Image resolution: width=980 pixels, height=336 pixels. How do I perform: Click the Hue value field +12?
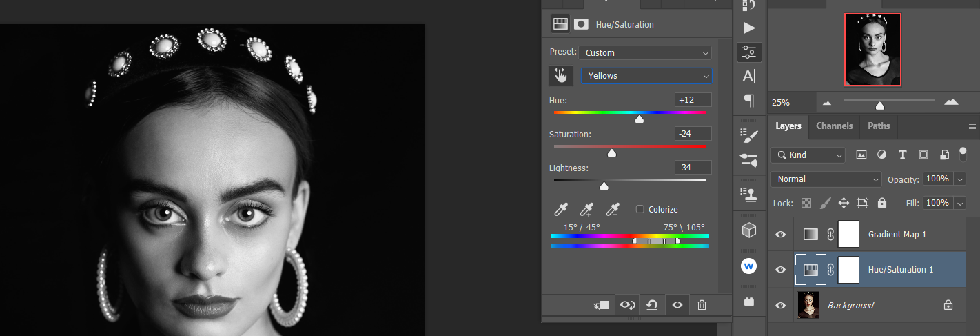tap(693, 100)
